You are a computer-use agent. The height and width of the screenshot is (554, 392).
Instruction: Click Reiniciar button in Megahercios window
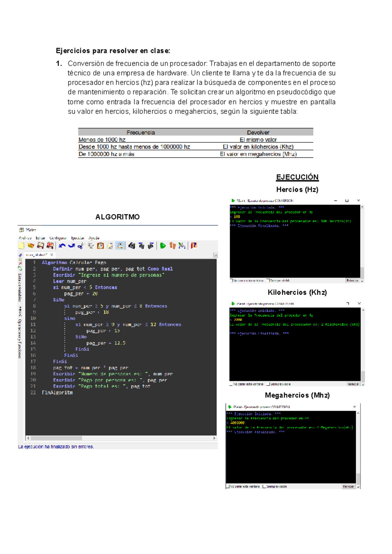tap(348, 487)
